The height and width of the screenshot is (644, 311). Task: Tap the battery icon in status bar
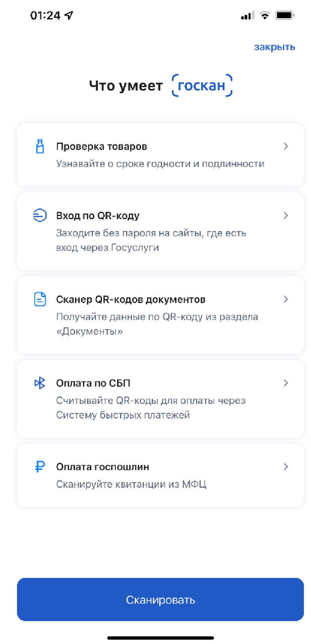pos(285,15)
